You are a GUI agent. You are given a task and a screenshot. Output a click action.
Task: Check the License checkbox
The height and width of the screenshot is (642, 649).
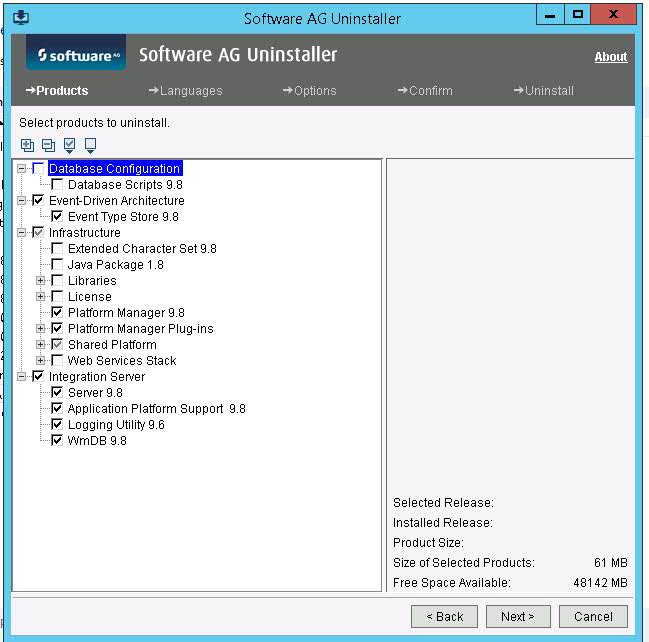point(57,297)
